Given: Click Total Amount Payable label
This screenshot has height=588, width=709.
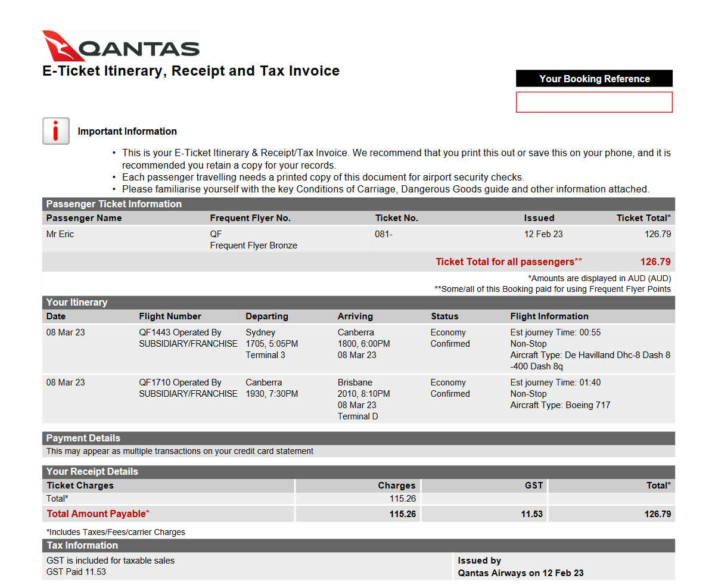Looking at the screenshot, I should click(98, 514).
